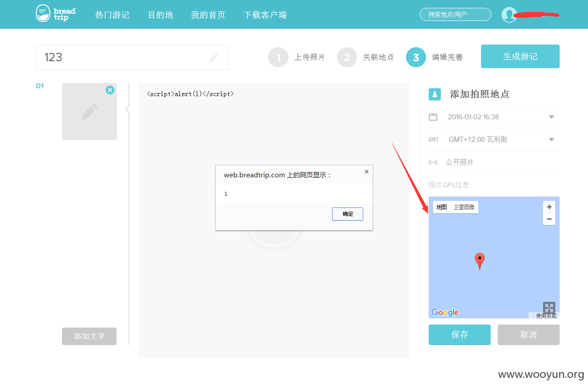
Task: Click the pencil icon beside title 123
Action: (x=214, y=57)
